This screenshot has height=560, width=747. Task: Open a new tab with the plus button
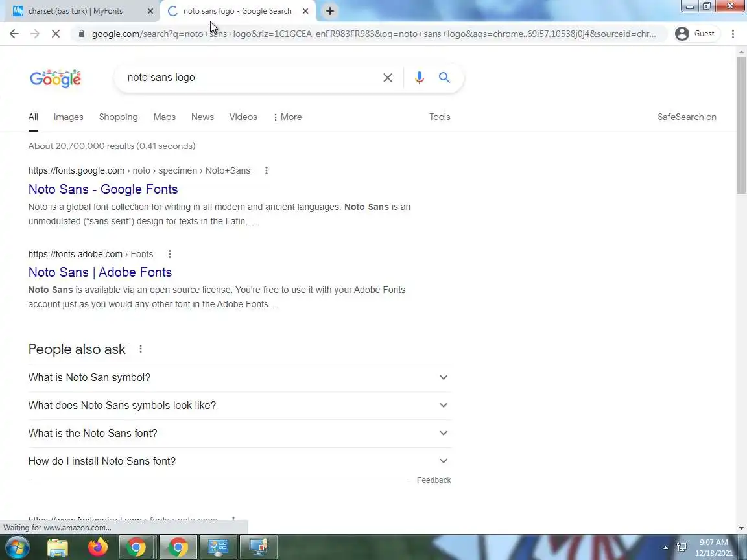coord(329,11)
